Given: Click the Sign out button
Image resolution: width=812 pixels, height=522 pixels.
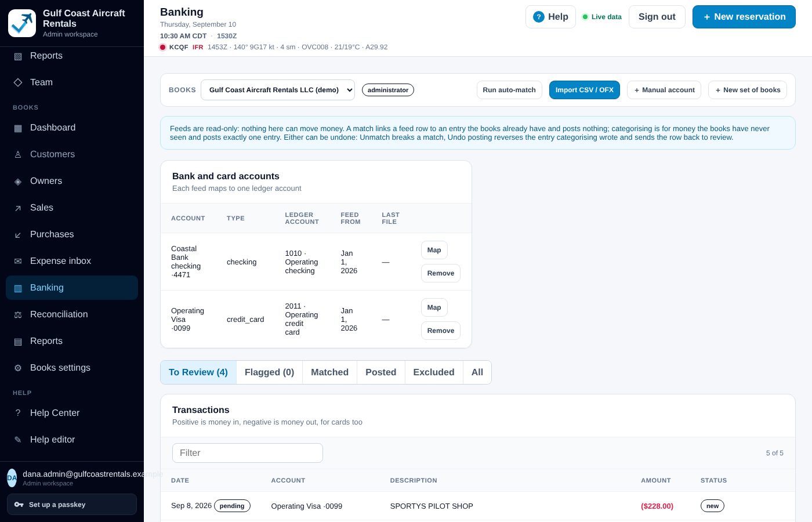Looking at the screenshot, I should click(x=657, y=17).
